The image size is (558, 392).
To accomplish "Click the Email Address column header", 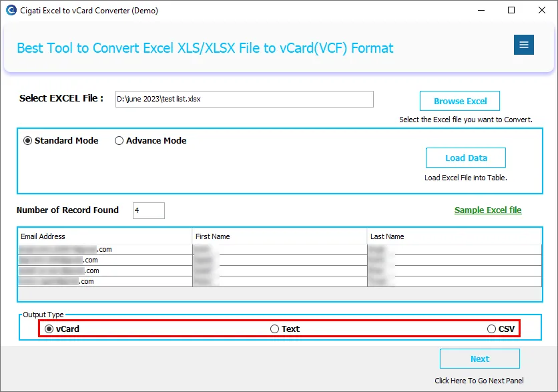I will [105, 236].
